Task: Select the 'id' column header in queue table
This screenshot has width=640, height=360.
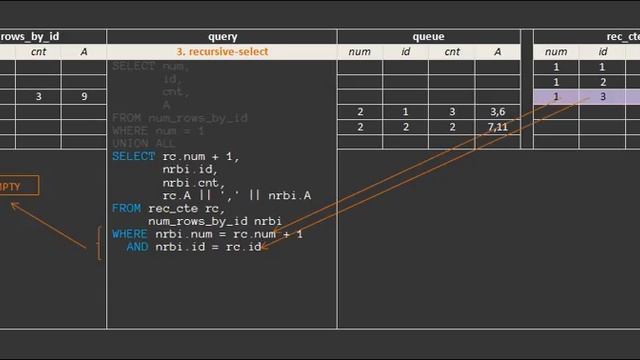Action: tap(405, 52)
